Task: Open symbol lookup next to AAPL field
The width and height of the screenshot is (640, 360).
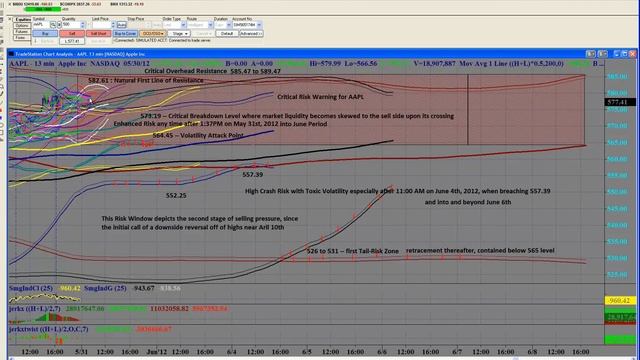Action: coord(53,25)
